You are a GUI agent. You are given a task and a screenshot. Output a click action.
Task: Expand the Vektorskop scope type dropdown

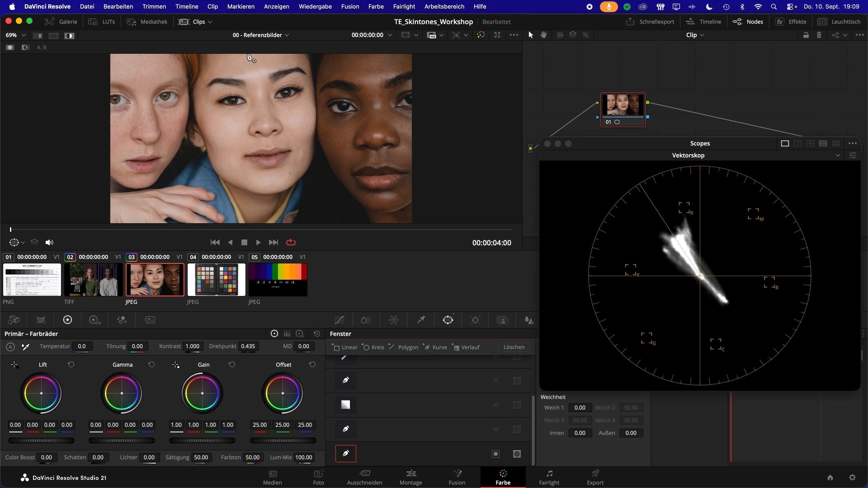pos(838,155)
